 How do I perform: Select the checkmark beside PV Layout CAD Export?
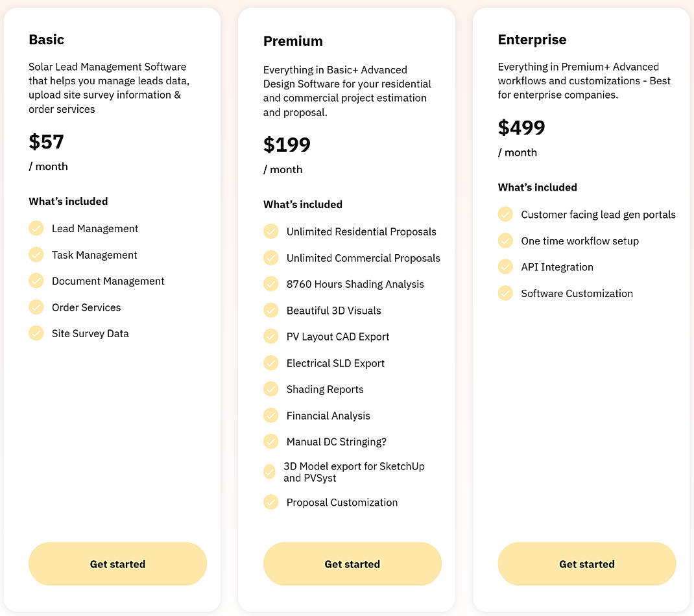(x=271, y=337)
